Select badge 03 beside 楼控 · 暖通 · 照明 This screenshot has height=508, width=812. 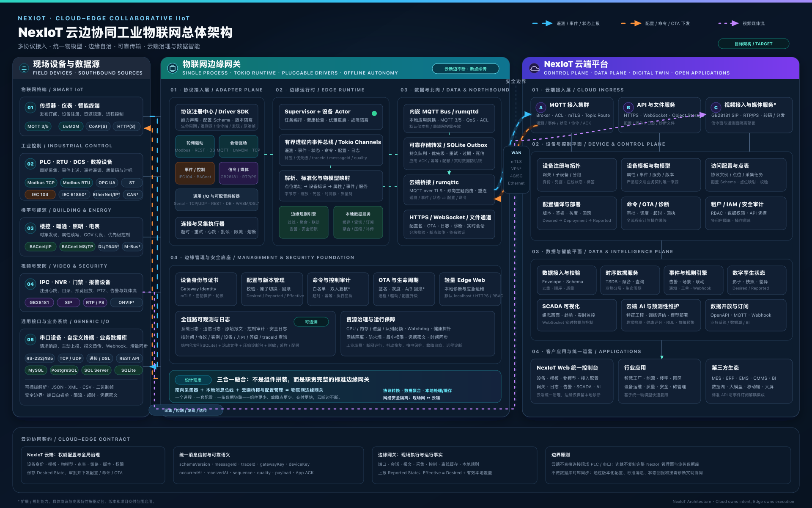(30, 228)
